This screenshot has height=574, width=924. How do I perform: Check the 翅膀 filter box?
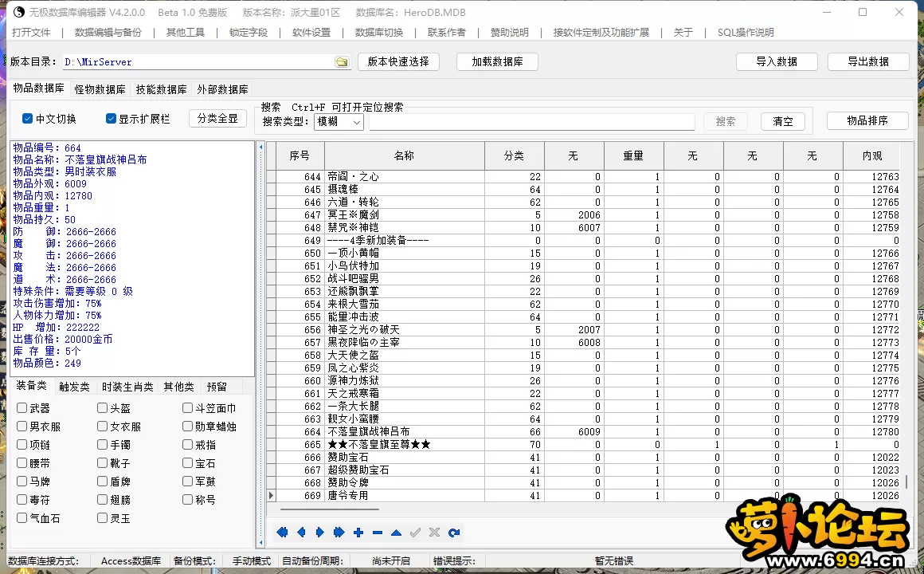coord(102,500)
